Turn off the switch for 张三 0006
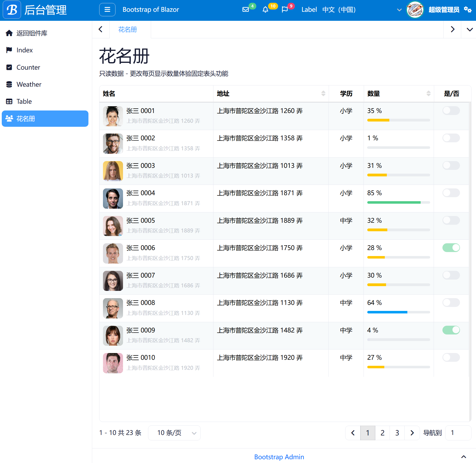This screenshot has height=463, width=476. (451, 248)
